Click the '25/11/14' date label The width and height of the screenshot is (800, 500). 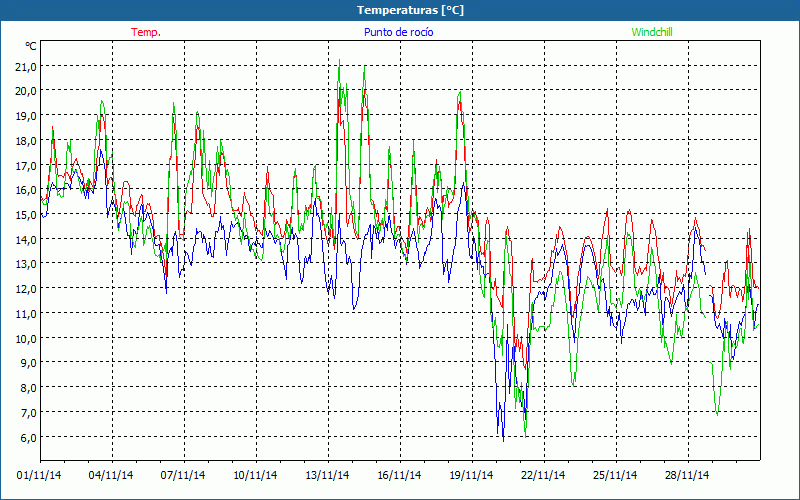coord(615,475)
